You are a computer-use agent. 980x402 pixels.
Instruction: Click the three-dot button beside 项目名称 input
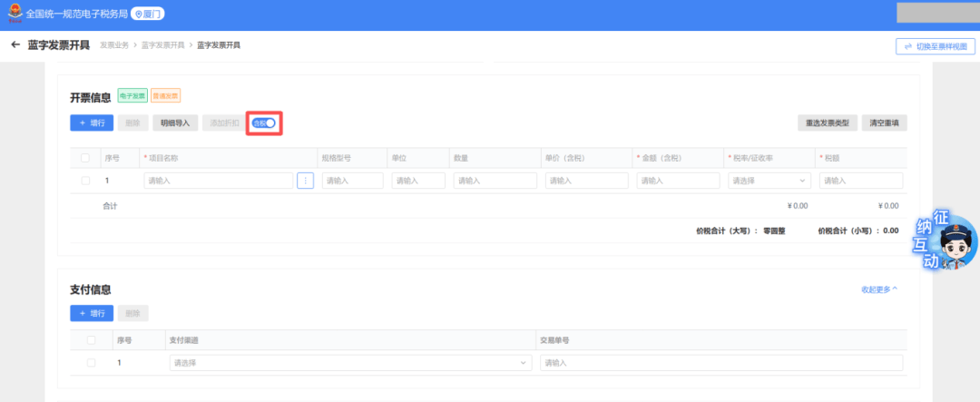pos(306,181)
